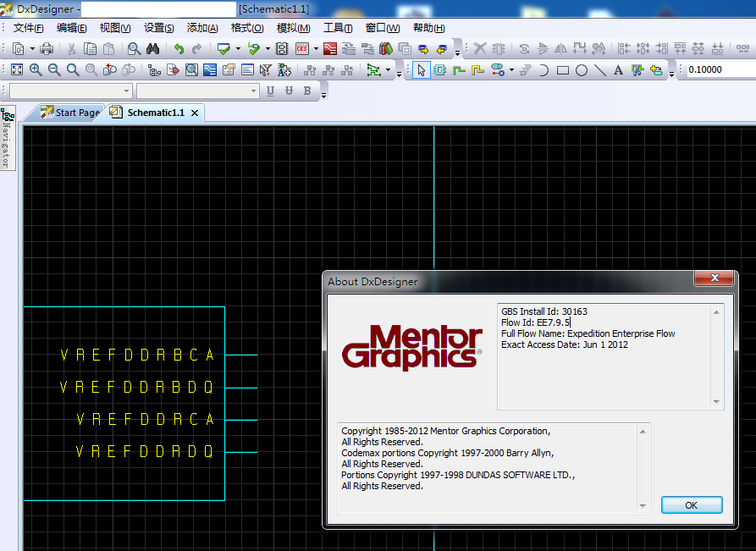The height and width of the screenshot is (551, 756).
Task: Click the green Undo arrow
Action: 179,49
